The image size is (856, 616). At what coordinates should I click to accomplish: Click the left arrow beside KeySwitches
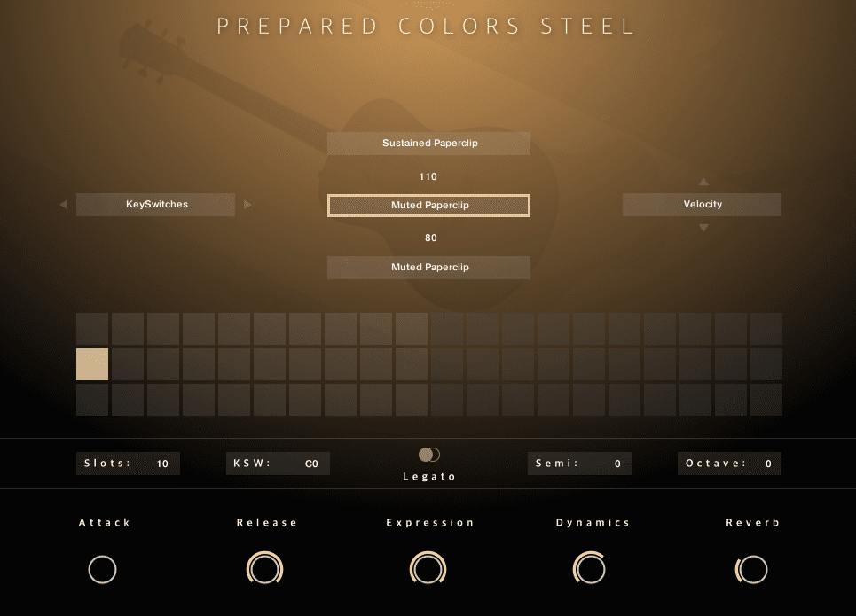[63, 205]
